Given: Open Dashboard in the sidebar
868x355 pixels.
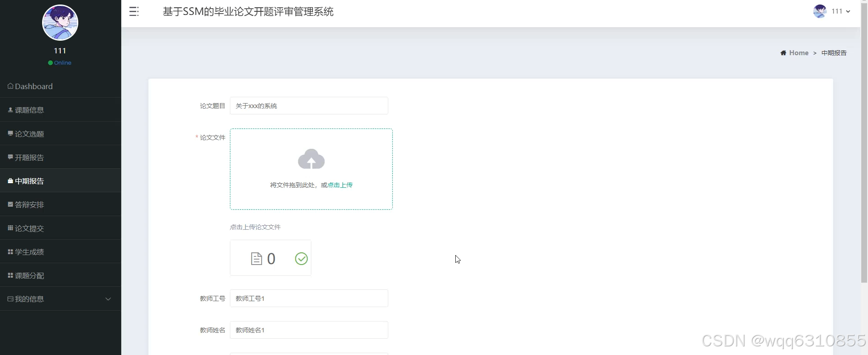Looking at the screenshot, I should [x=61, y=86].
